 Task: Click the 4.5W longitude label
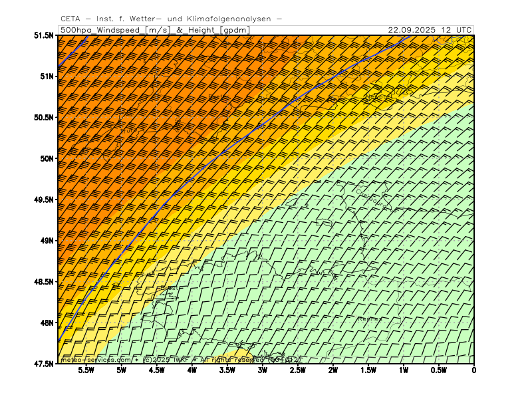[x=157, y=370]
